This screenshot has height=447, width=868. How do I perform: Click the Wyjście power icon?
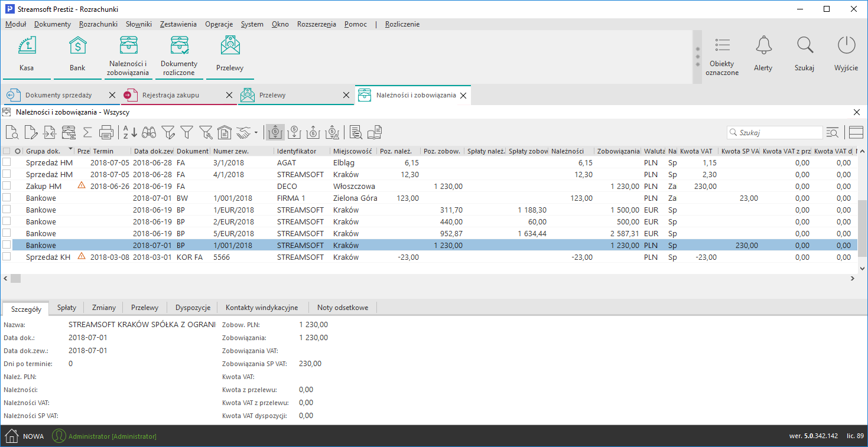pyautogui.click(x=846, y=54)
